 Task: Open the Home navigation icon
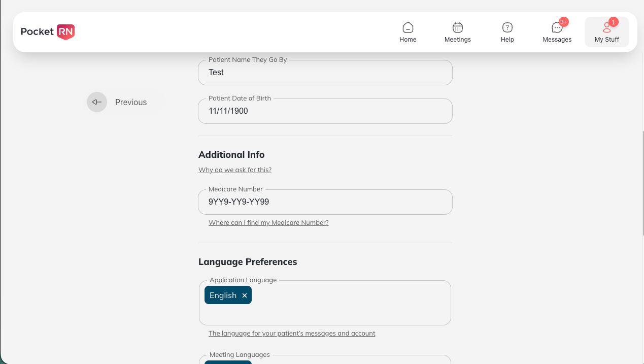(408, 27)
